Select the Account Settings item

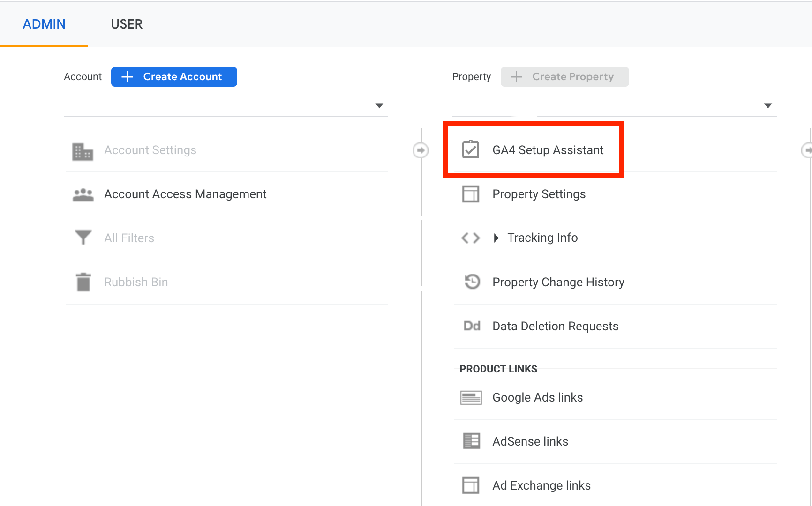pos(150,150)
